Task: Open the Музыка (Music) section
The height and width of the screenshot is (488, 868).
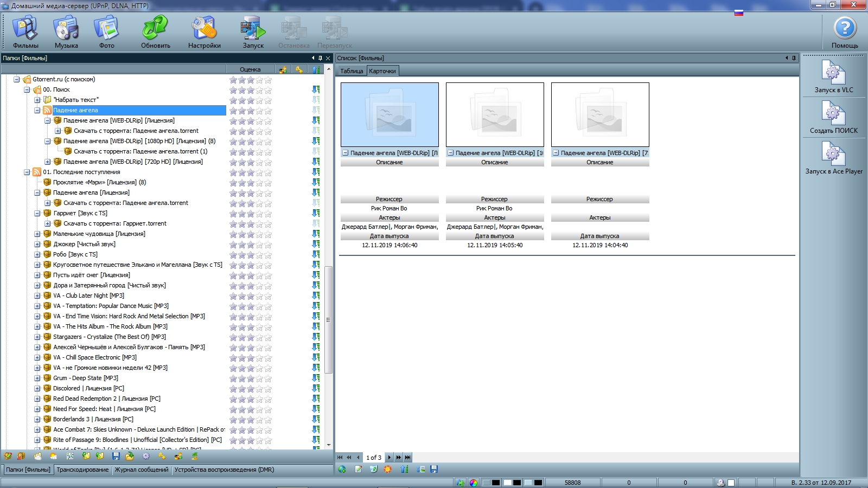Action: (x=66, y=31)
